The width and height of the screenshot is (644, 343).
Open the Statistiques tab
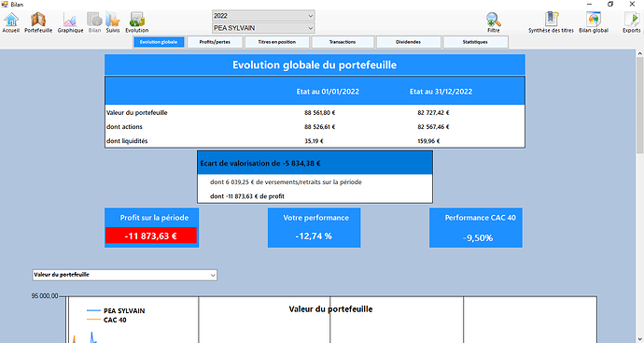(x=475, y=42)
